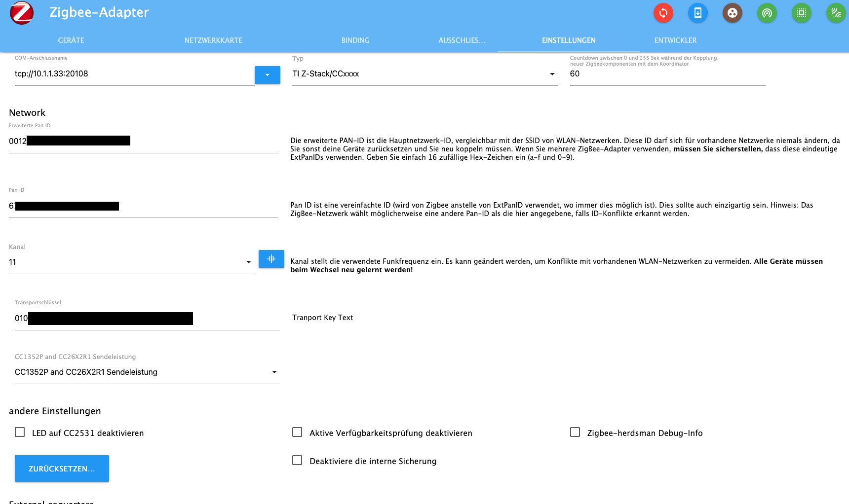This screenshot has height=504, width=849.
Task: Click the green dashed-square select icon button
Action: [802, 13]
